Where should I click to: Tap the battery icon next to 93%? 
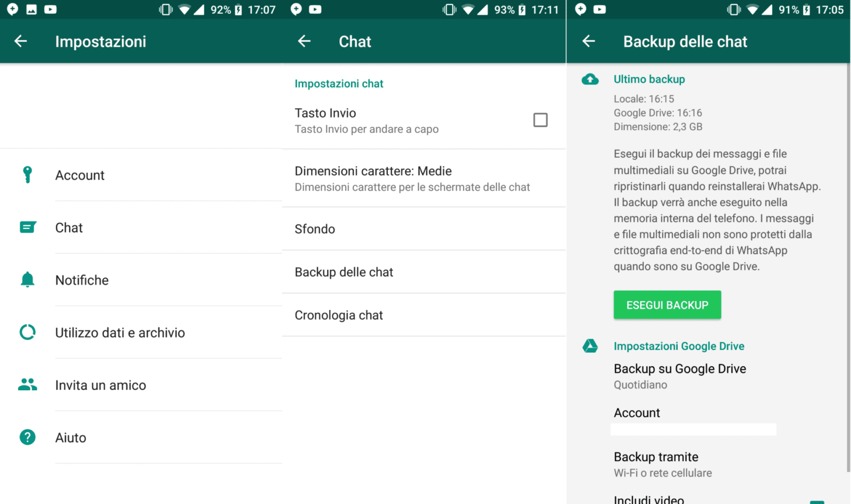point(522,10)
